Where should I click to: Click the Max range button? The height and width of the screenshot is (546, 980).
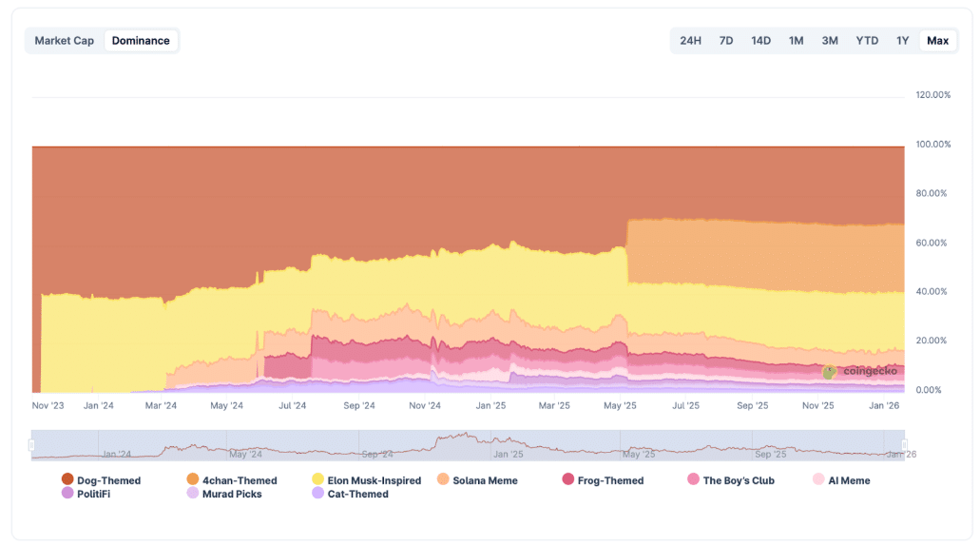pyautogui.click(x=937, y=41)
